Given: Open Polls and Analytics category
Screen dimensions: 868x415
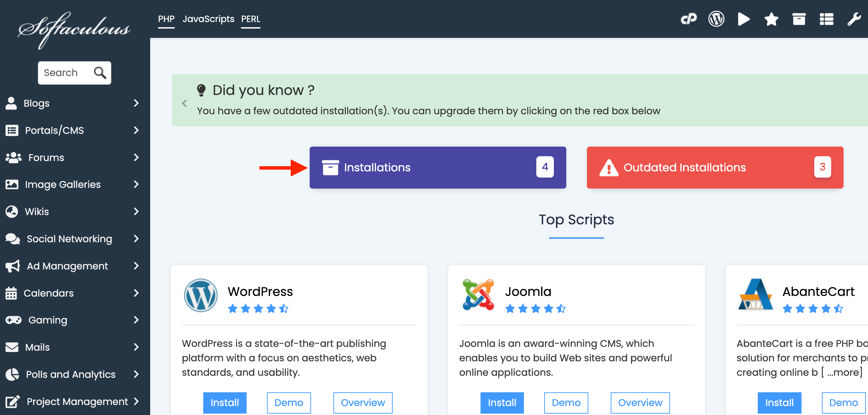Looking at the screenshot, I should tap(72, 374).
